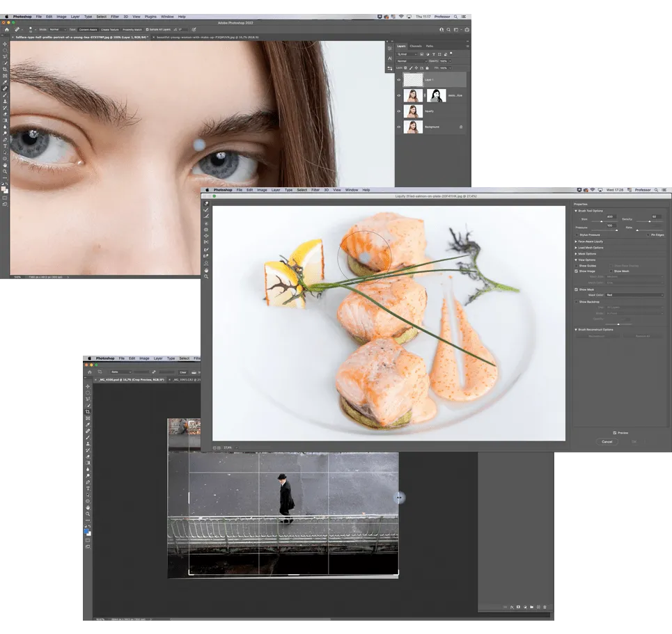
Task: Select the Type tool in top window
Action: [x=6, y=146]
